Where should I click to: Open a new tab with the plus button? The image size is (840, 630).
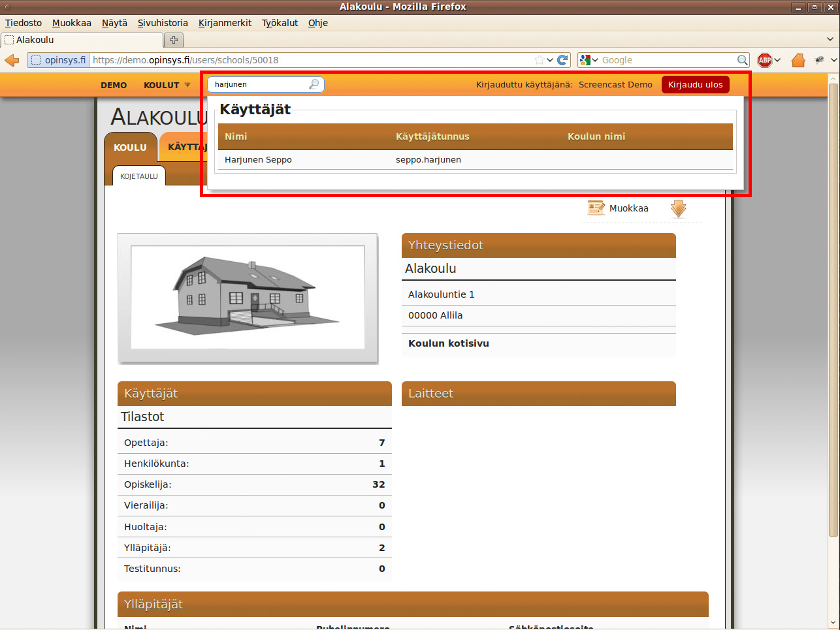174,40
